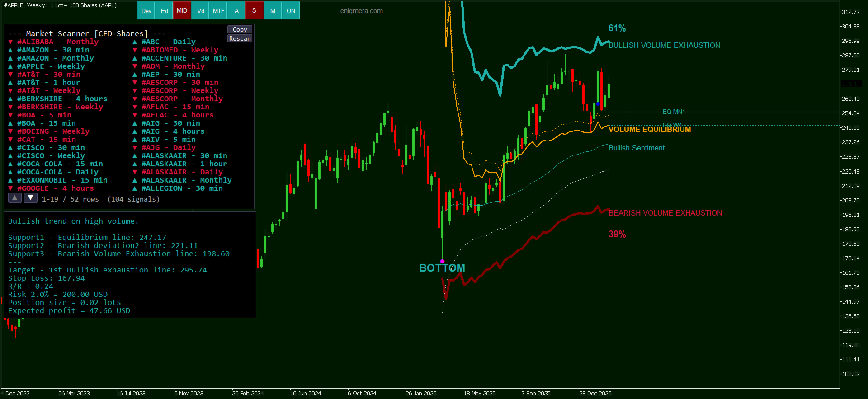Toggle the Dev button
This screenshot has width=868, height=399.
[146, 11]
